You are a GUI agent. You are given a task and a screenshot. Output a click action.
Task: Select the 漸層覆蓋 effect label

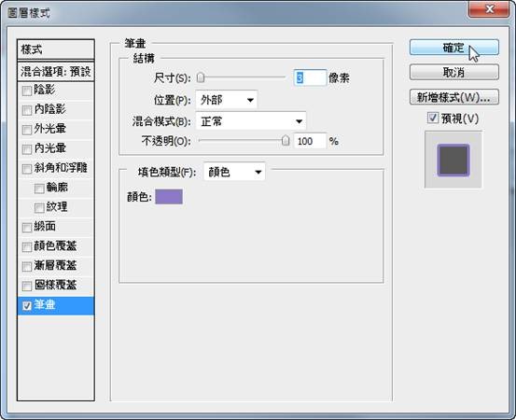tap(55, 265)
